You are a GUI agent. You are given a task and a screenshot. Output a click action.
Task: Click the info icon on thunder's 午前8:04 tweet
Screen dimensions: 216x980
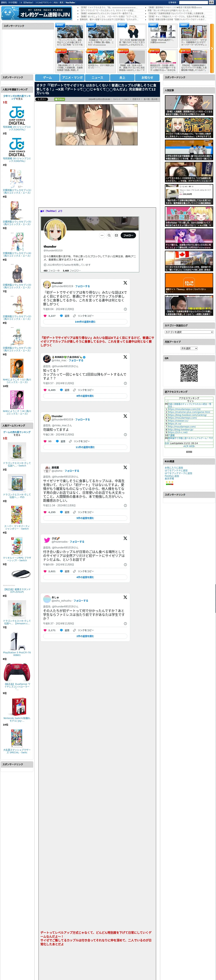(126, 309)
